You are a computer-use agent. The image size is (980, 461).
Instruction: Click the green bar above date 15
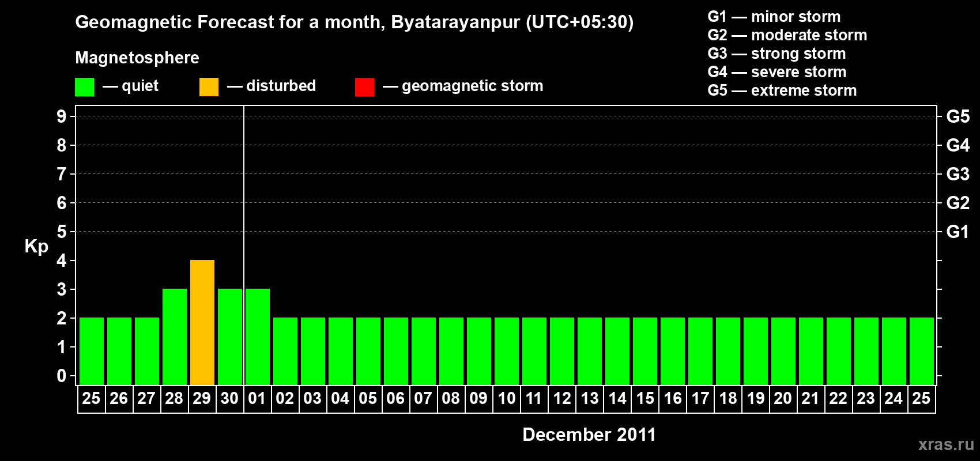645,351
